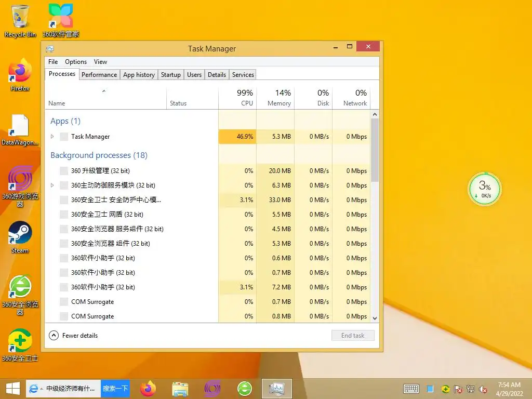The width and height of the screenshot is (532, 399).
Task: Select the 360安全浏览器 组件 process row
Action: tap(207, 244)
